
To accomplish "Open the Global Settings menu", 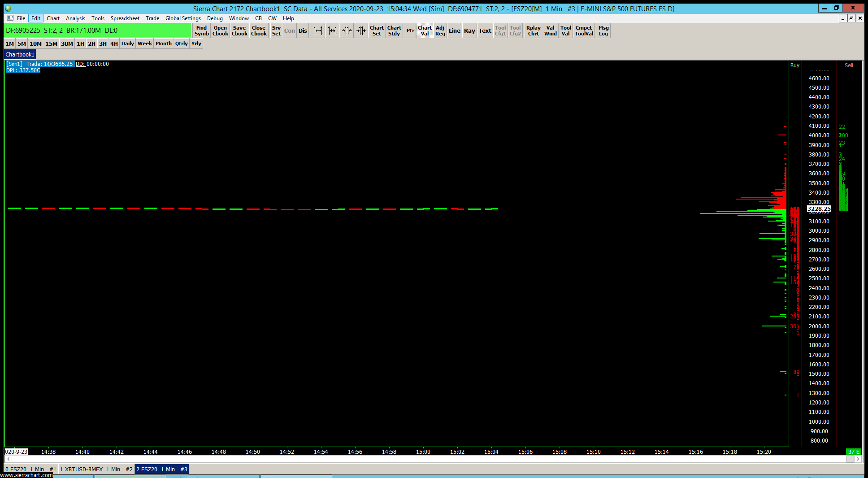I will tap(183, 18).
